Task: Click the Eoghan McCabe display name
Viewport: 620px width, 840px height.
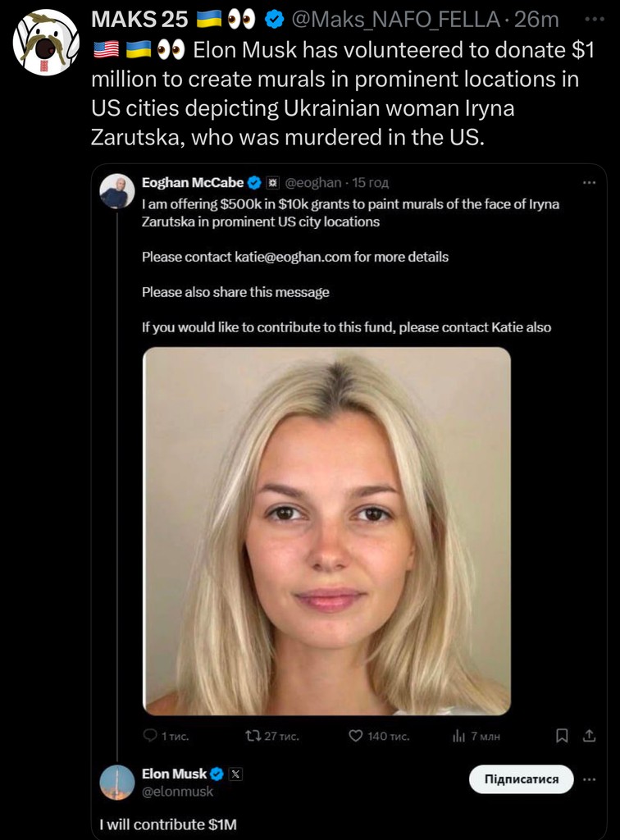Action: click(193, 183)
